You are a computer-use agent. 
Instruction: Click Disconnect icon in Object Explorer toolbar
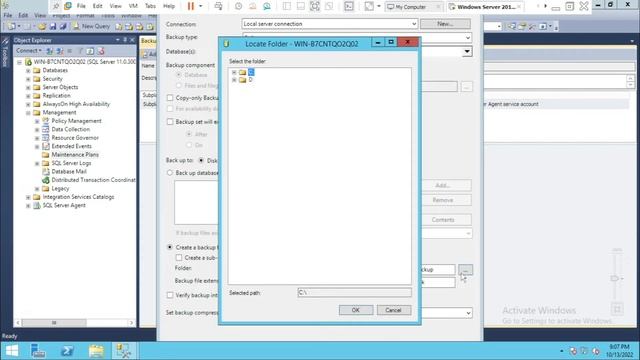[x=60, y=51]
